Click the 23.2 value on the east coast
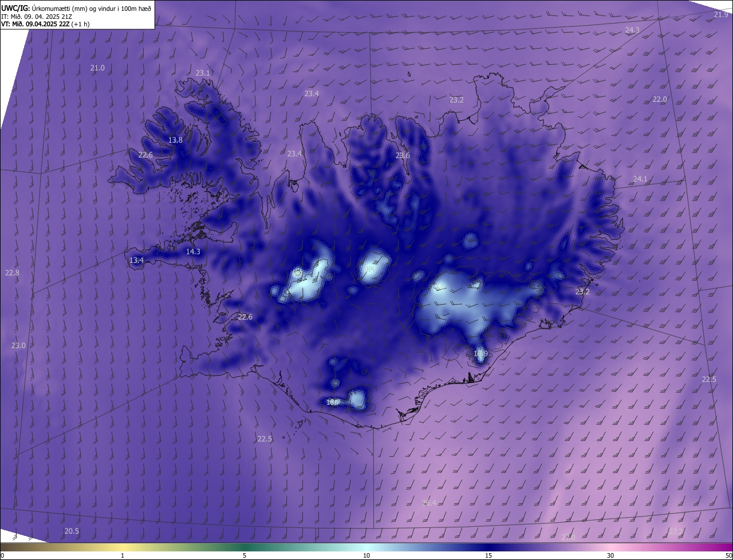 (582, 292)
